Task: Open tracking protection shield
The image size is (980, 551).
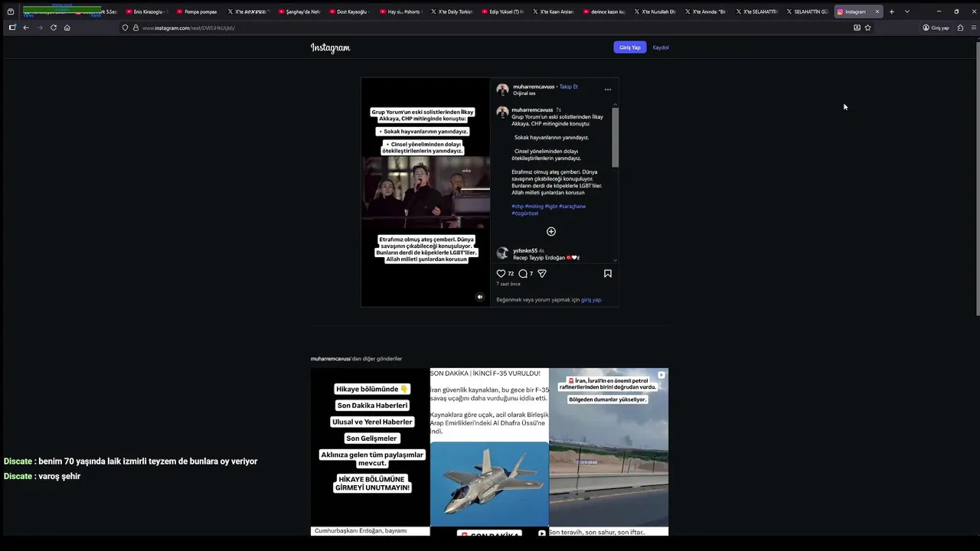Action: (x=125, y=28)
